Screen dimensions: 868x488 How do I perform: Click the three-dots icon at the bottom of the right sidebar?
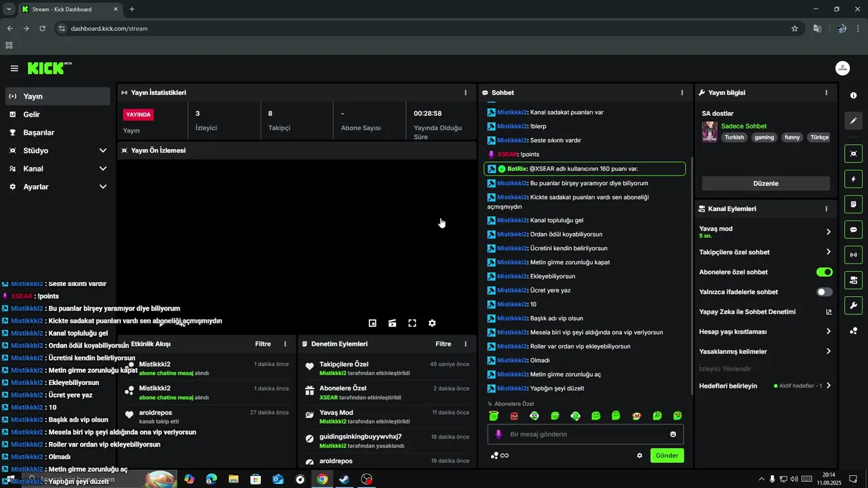pyautogui.click(x=854, y=331)
